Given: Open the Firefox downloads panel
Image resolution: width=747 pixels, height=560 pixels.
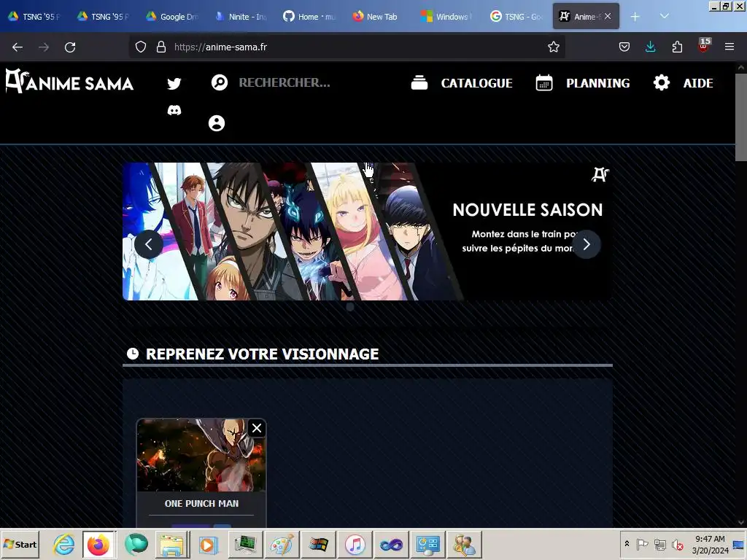Looking at the screenshot, I should click(x=650, y=47).
